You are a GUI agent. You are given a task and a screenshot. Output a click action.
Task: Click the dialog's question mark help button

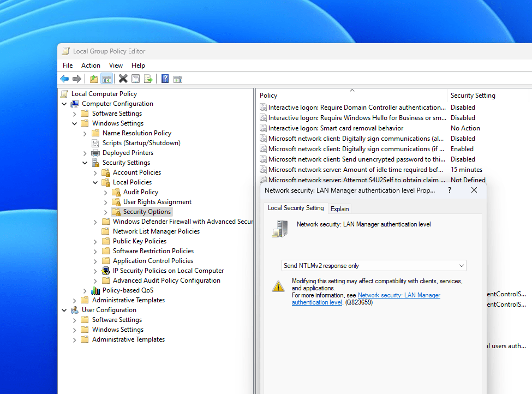(x=450, y=190)
